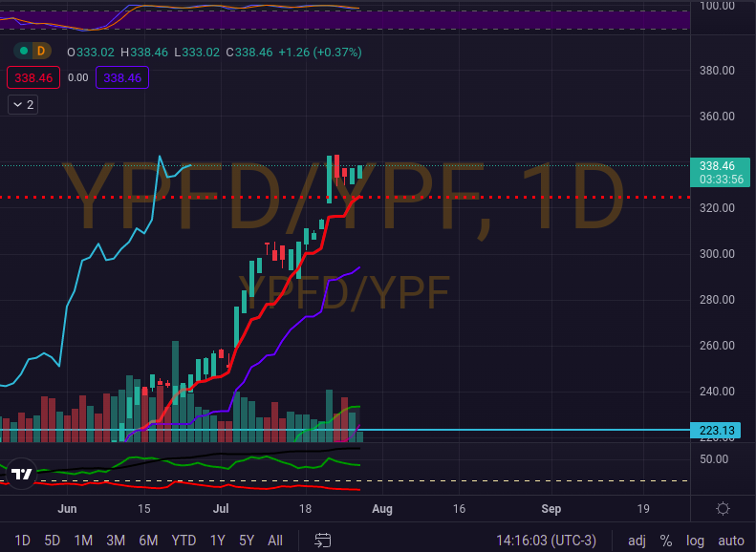Click the TradingView logo
Screen dimensions: 756x552
21,474
